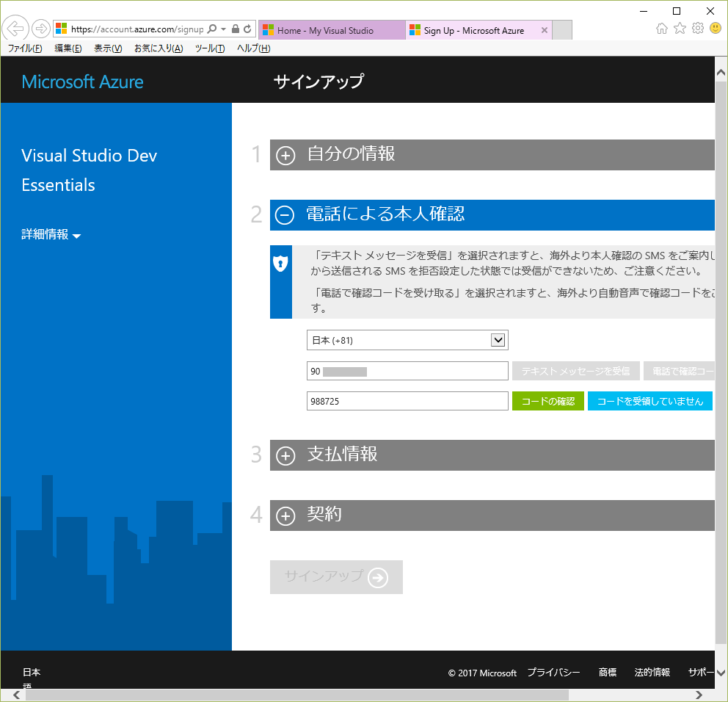Open browser Tools gear icon

pyautogui.click(x=698, y=29)
